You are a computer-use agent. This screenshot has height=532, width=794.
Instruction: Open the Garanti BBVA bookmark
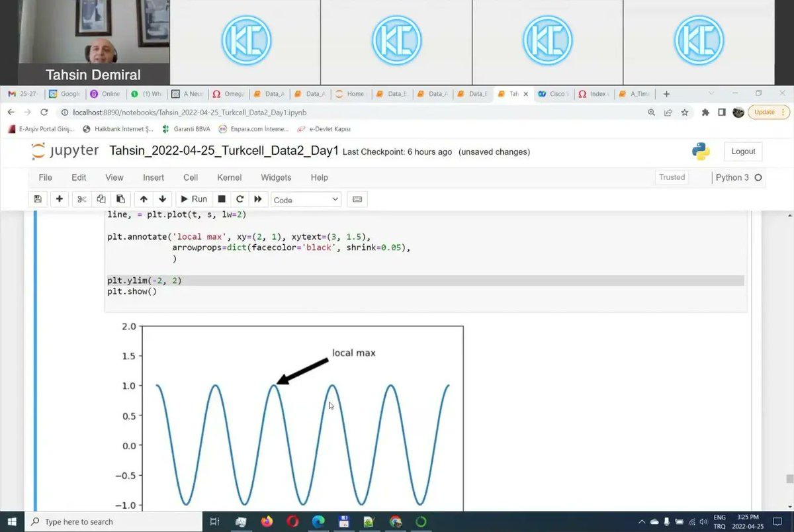(186, 129)
